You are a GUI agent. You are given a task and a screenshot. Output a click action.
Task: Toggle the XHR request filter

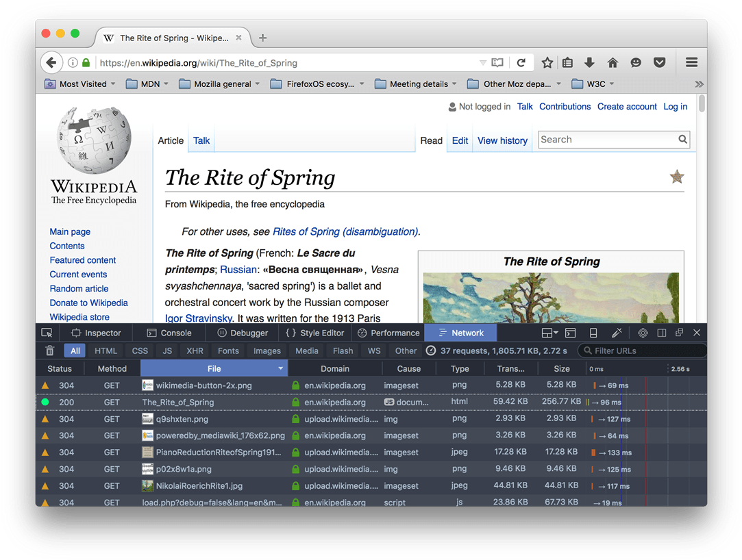[x=195, y=351]
